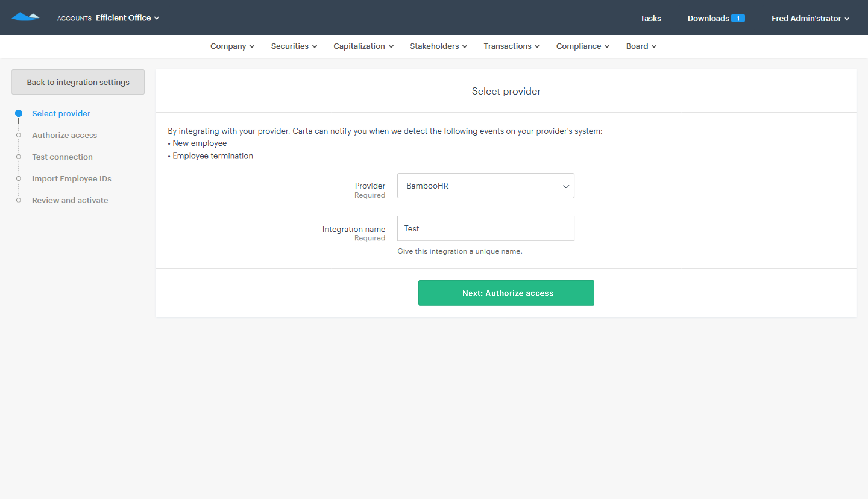Open the Downloads page

(x=708, y=18)
